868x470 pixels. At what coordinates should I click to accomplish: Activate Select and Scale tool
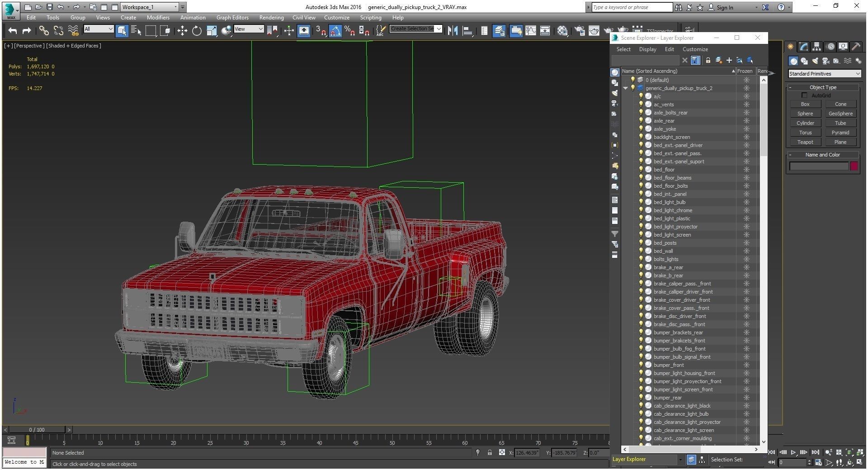pos(212,31)
